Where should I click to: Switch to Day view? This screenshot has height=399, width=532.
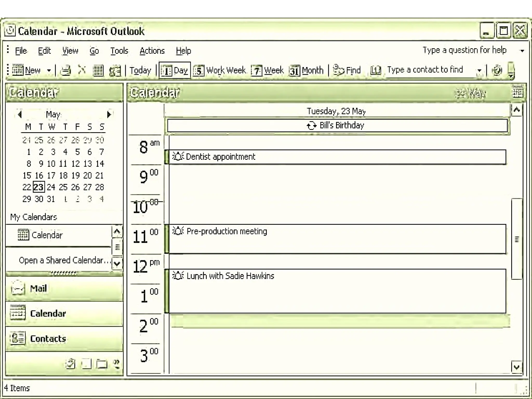175,70
